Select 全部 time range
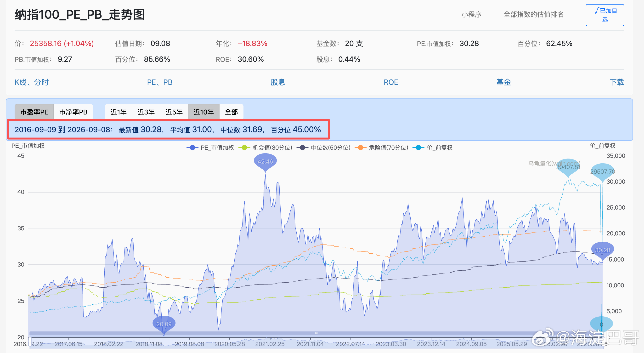644x353 pixels. [x=231, y=112]
